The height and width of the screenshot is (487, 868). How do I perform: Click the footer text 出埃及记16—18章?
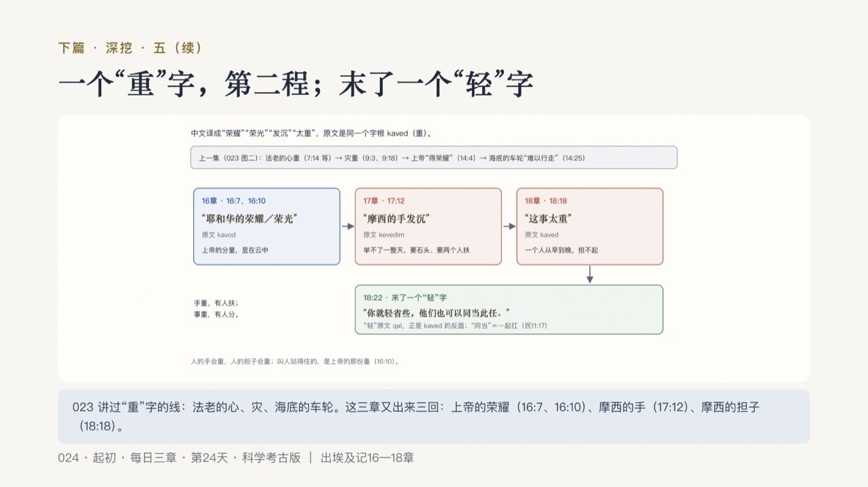(367, 458)
